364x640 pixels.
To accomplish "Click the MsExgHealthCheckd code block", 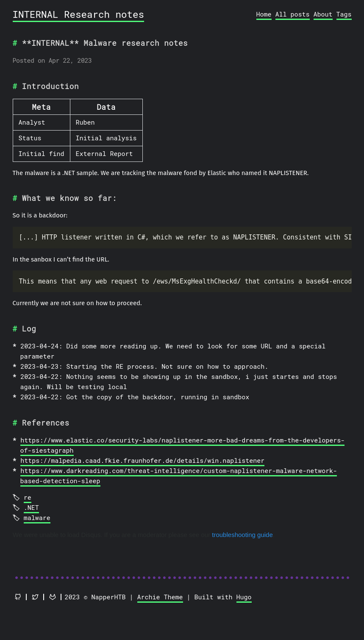I will coord(182,281).
